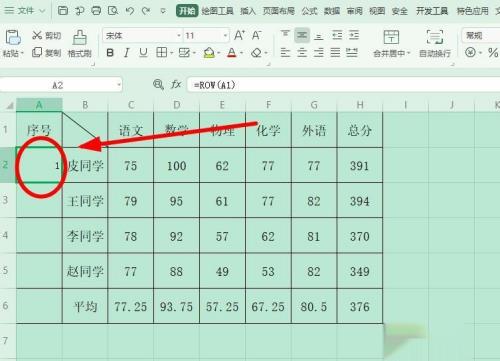Image resolution: width=500 pixels, height=361 pixels.
Task: Click the 合并居中 merge and center button
Action: tap(391, 43)
